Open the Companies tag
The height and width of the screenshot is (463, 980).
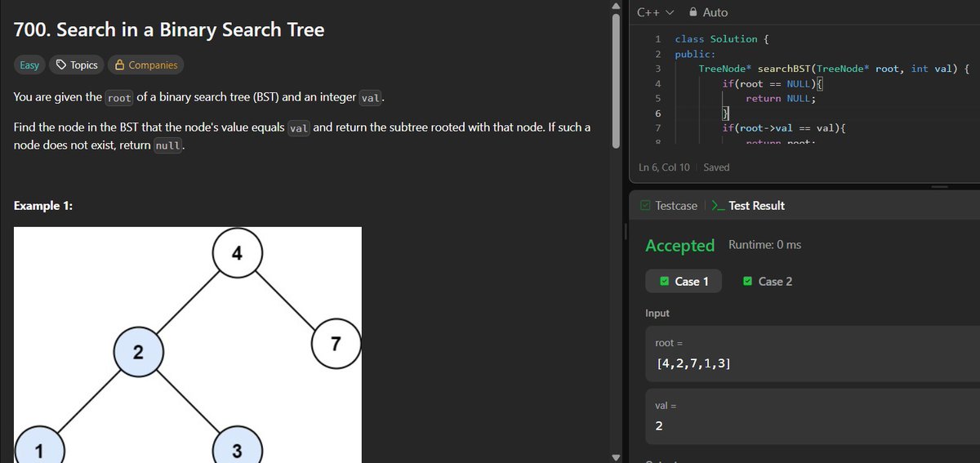(146, 65)
